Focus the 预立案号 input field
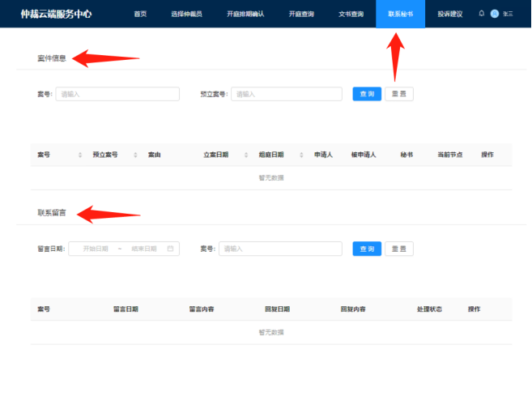 tap(287, 94)
